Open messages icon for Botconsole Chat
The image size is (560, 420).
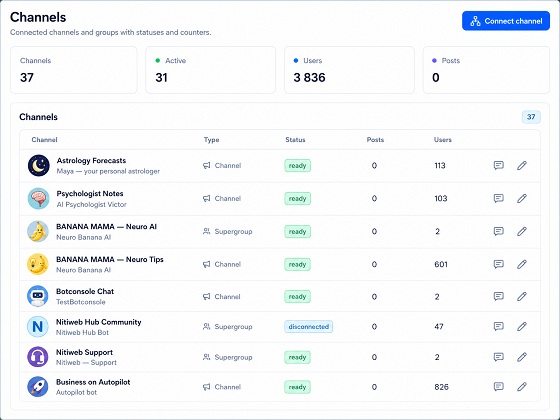[x=499, y=296]
